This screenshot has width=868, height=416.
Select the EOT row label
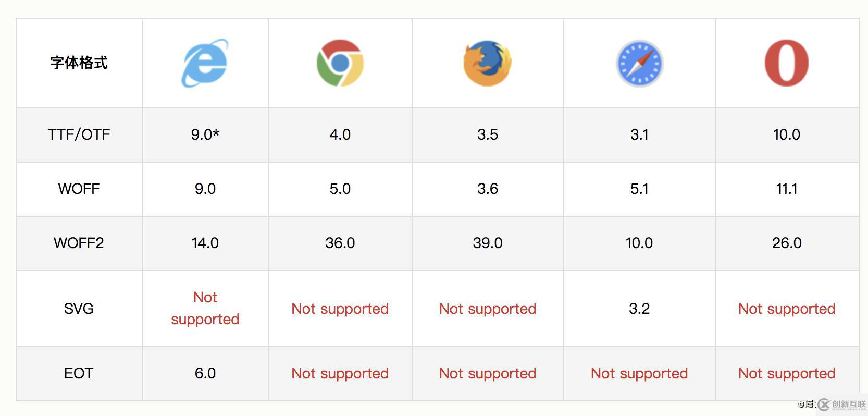tap(79, 373)
